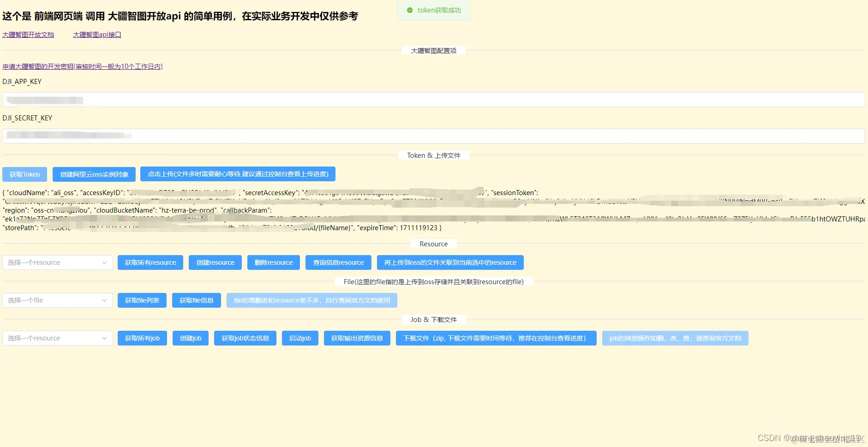Click the 下载文件 zip download button
Screen dimensions: 868x447
496,338
